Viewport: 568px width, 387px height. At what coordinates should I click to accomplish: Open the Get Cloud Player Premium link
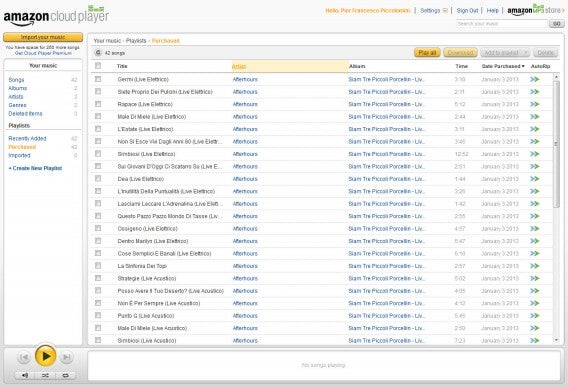43,53
